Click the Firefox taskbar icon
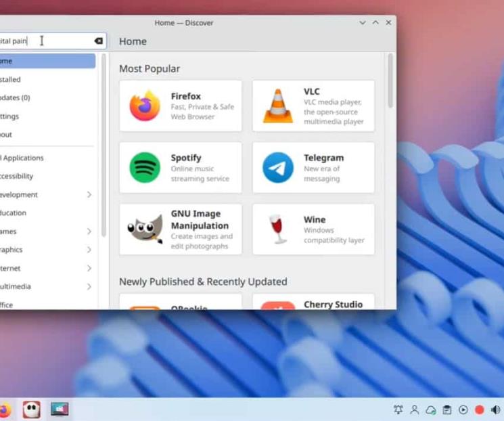Screen dimensions: 504x421 [5, 409]
